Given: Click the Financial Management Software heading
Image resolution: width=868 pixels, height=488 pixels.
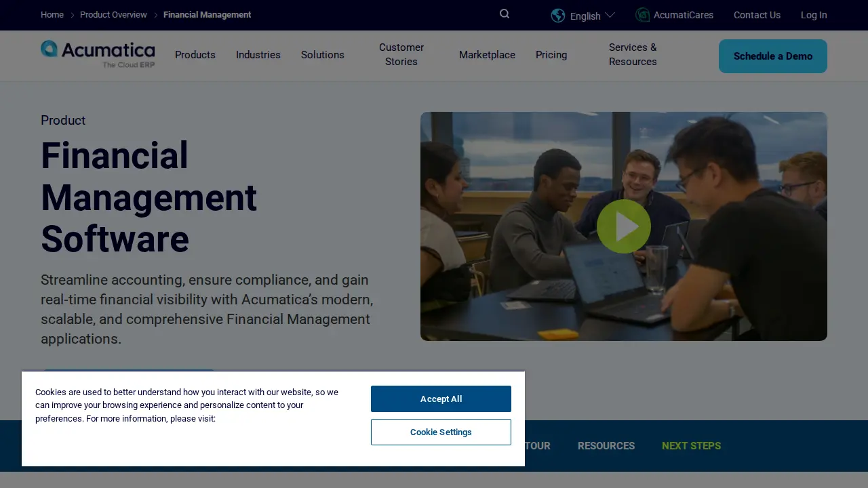Looking at the screenshot, I should (149, 197).
